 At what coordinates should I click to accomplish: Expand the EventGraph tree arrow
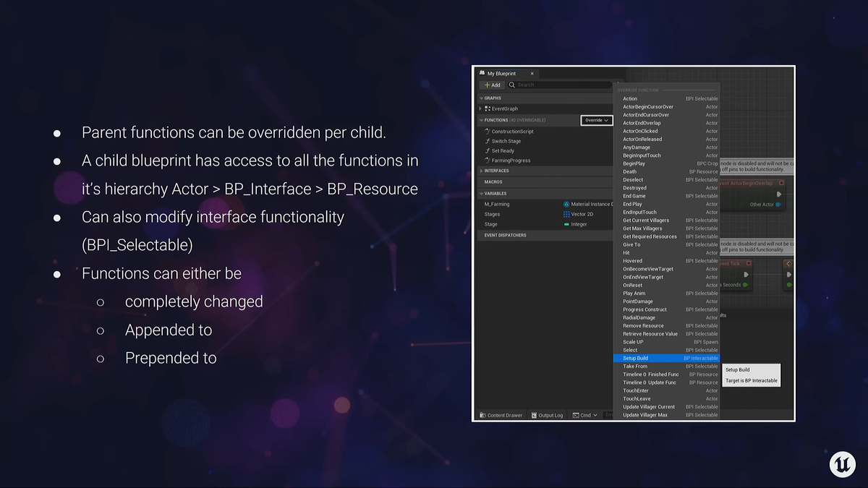tap(480, 108)
